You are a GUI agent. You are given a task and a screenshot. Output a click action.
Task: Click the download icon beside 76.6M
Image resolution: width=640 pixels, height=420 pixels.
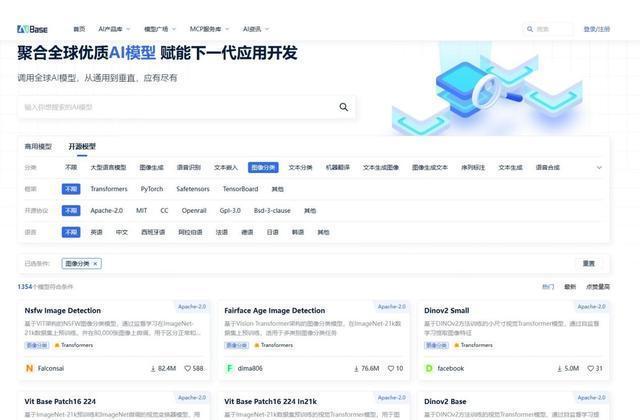pyautogui.click(x=356, y=369)
